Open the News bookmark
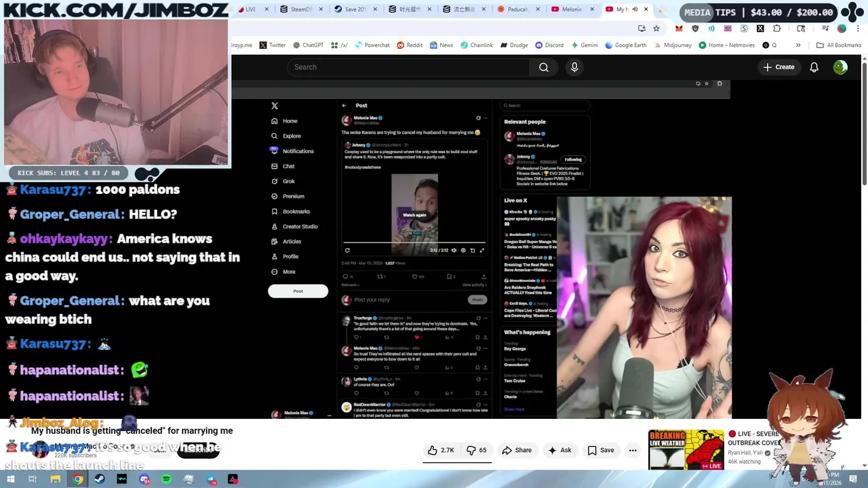Image resolution: width=868 pixels, height=488 pixels. click(441, 45)
